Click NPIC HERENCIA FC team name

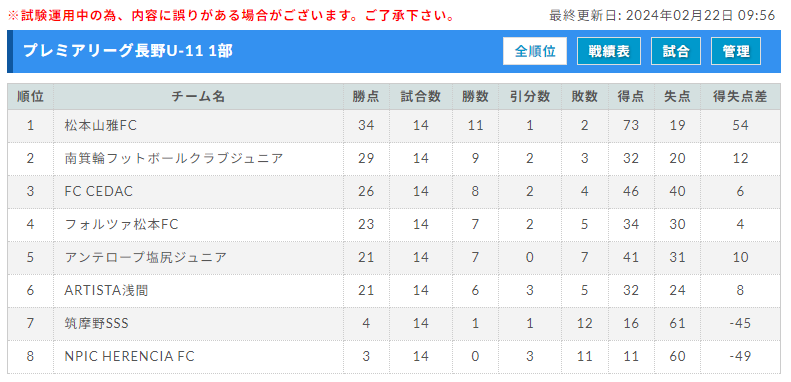pyautogui.click(x=129, y=356)
